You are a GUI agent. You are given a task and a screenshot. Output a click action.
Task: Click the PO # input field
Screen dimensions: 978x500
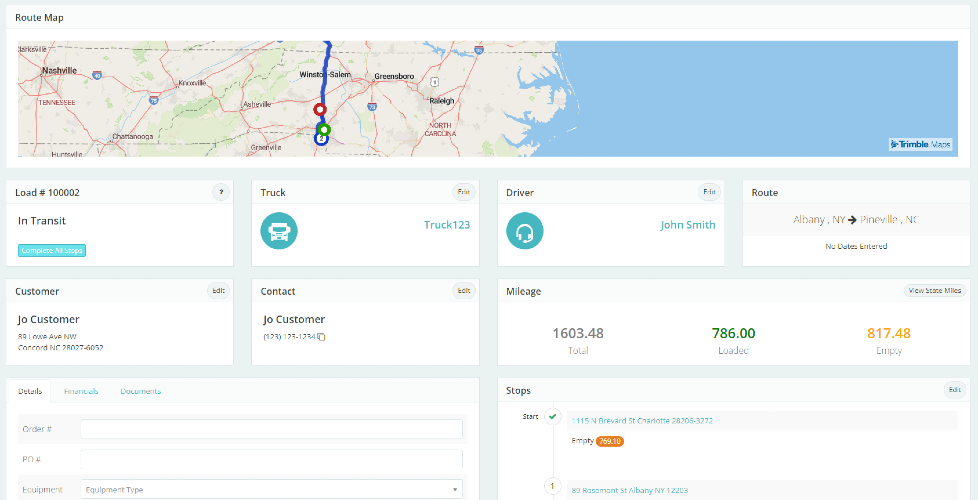[271, 459]
